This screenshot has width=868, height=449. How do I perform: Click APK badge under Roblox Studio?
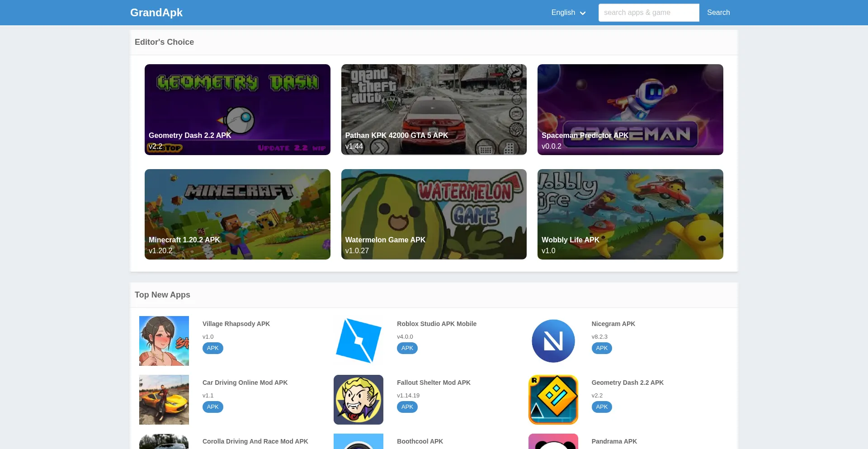pyautogui.click(x=407, y=348)
